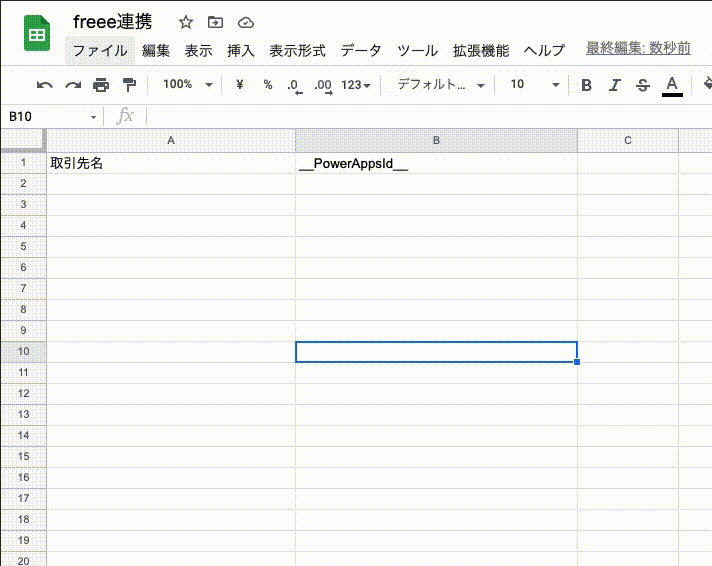Viewport: 712px width, 566px height.
Task: Toggle strikethrough formatting
Action: point(643,85)
